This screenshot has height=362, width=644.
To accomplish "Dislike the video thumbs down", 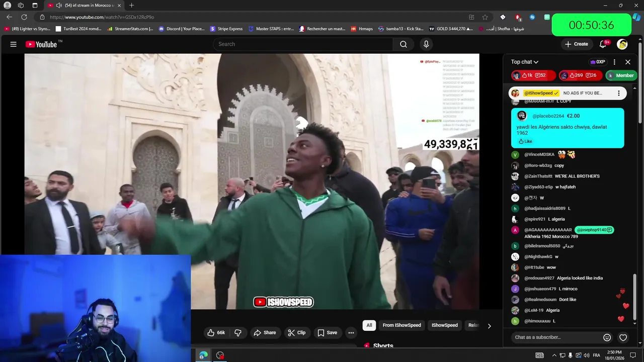I will tap(238, 332).
